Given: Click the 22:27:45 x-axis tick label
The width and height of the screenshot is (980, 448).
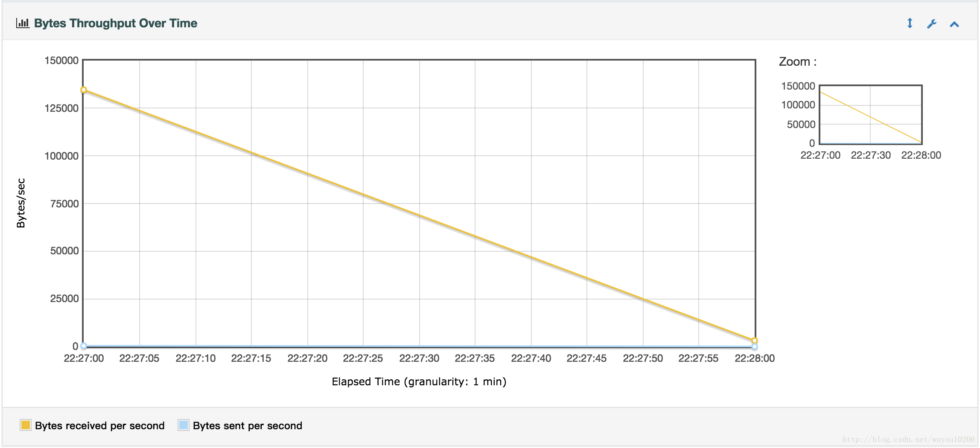Looking at the screenshot, I should tap(586, 358).
